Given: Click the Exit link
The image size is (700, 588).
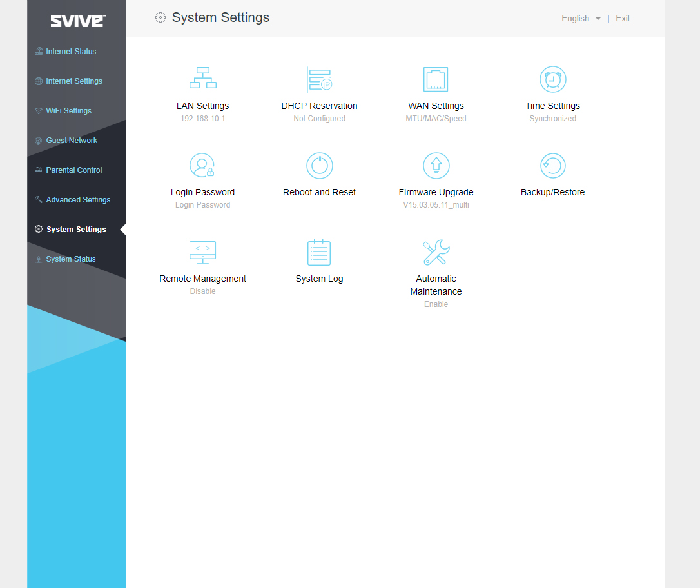Looking at the screenshot, I should [623, 18].
